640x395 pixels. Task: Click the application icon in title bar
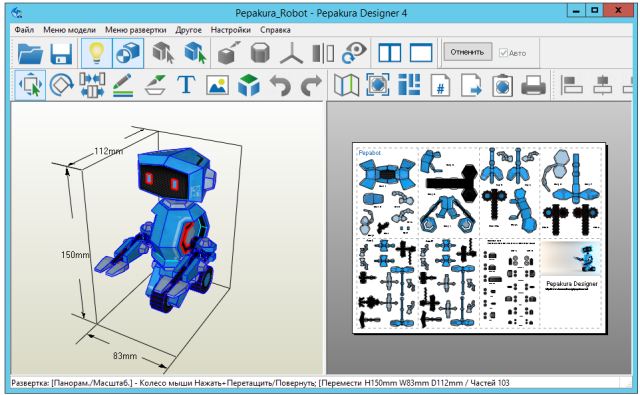point(17,13)
